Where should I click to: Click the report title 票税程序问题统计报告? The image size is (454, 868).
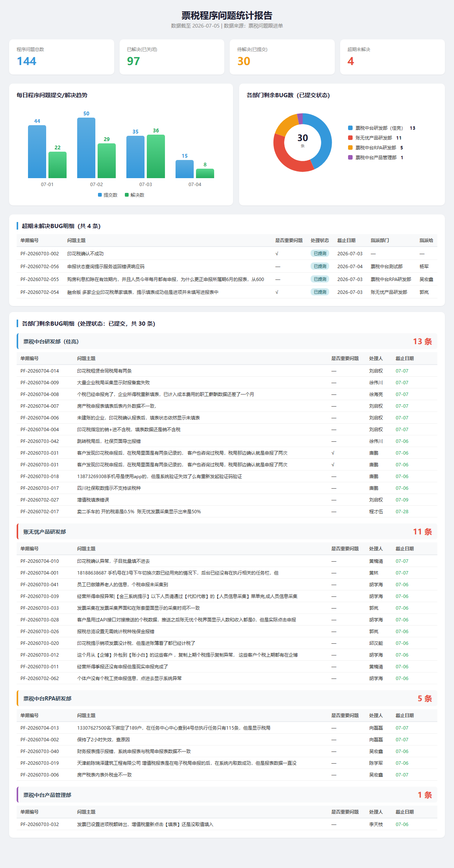point(227,16)
